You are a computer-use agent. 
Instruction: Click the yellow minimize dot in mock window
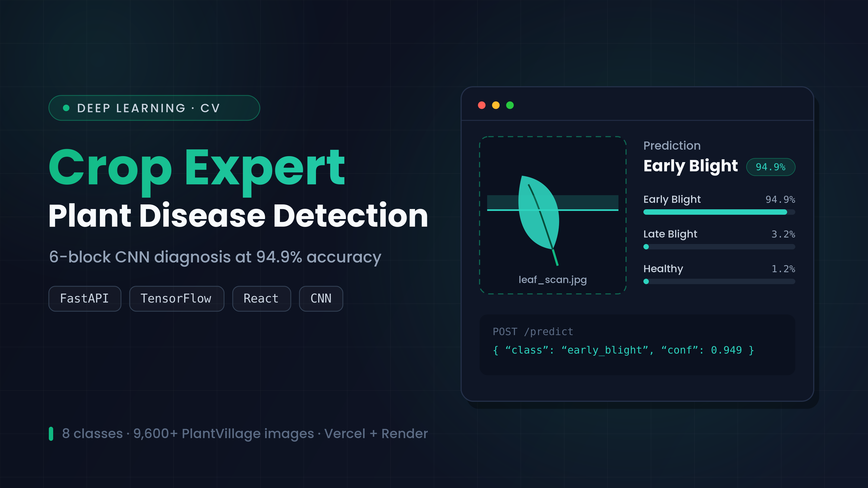[x=496, y=105]
